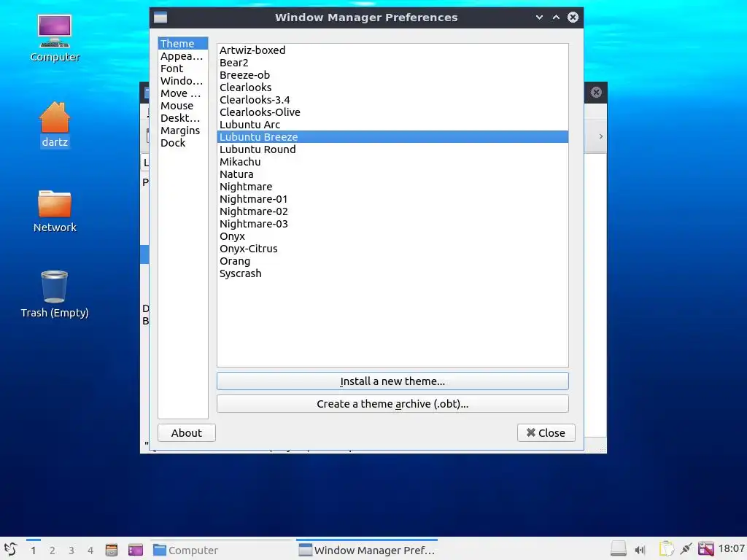Viewport: 747px width, 560px height.
Task: Click Window Manager Pref taskbar entry
Action: [367, 550]
